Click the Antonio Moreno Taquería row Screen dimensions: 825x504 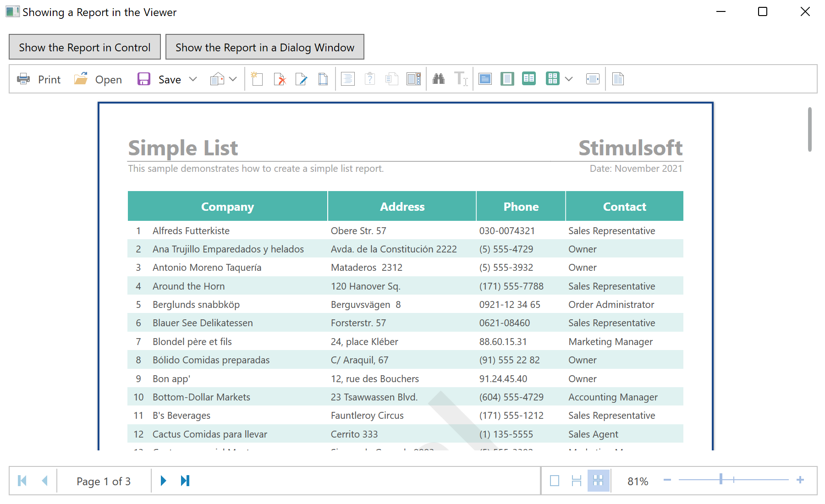(406, 268)
